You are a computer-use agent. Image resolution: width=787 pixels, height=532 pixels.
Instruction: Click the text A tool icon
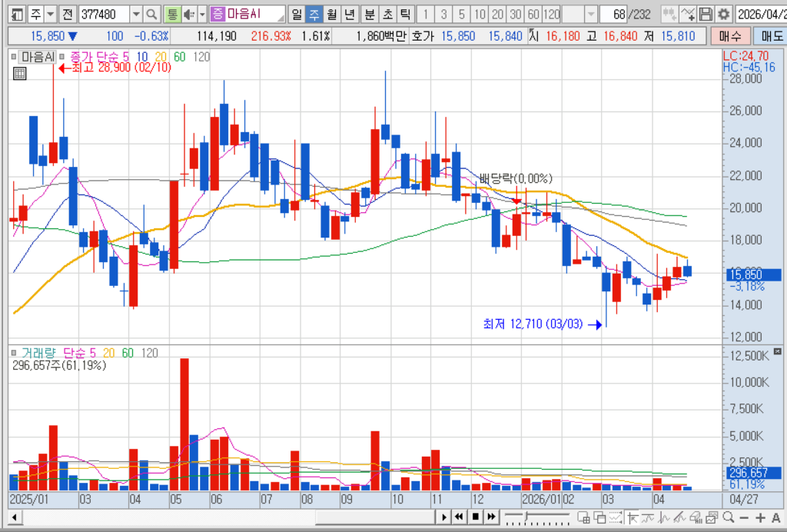[776, 517]
